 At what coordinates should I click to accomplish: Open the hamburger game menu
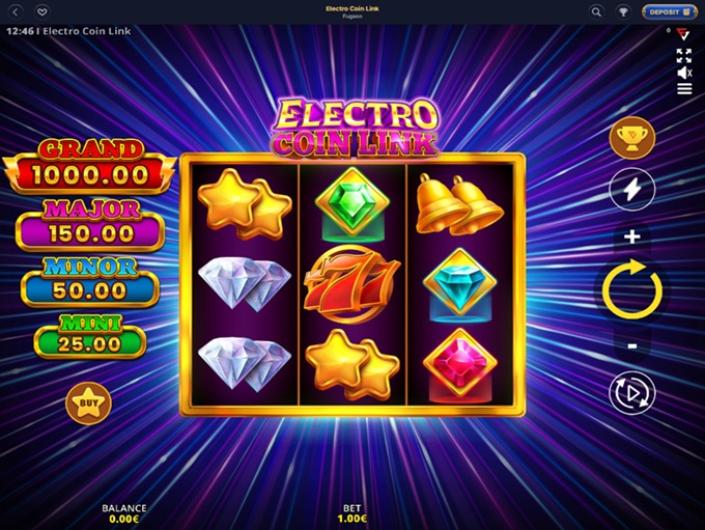[684, 89]
